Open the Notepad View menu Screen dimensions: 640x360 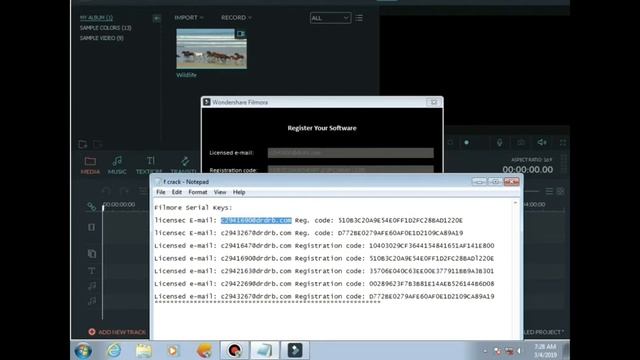point(220,192)
